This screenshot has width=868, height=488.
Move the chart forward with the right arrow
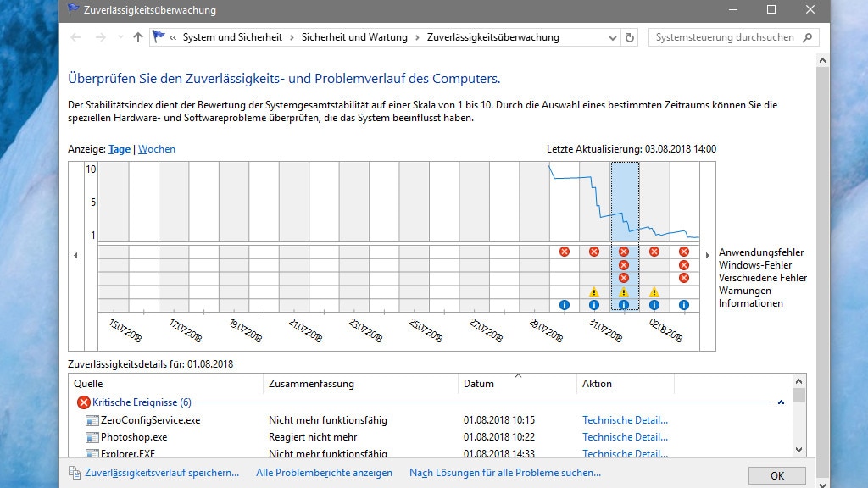708,256
